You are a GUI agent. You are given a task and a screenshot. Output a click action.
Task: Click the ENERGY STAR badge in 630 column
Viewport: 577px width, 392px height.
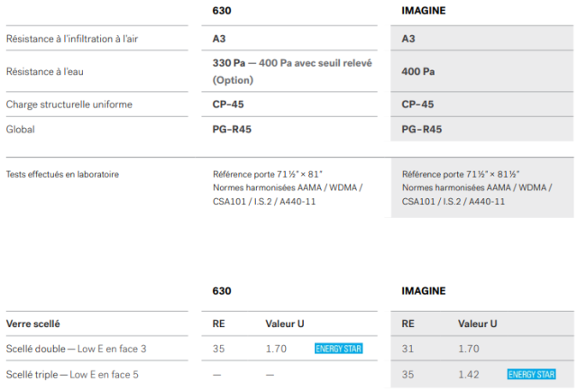coord(339,348)
